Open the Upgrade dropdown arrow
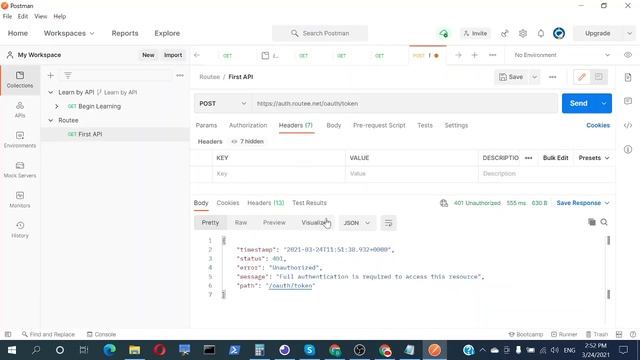This screenshot has height=360, width=640. coord(629,33)
